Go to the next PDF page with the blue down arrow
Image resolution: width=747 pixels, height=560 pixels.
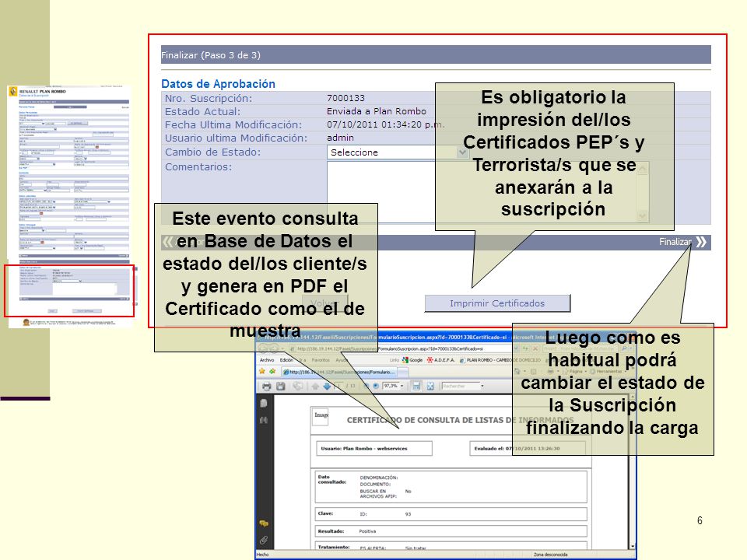click(327, 387)
